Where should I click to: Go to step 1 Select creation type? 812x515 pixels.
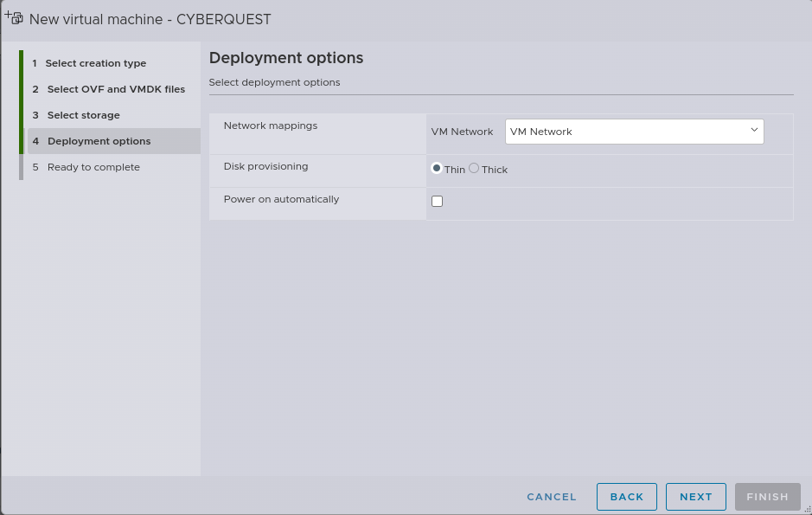95,63
